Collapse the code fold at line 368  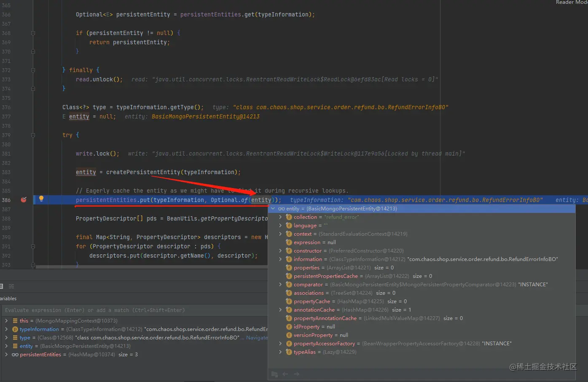[33, 33]
